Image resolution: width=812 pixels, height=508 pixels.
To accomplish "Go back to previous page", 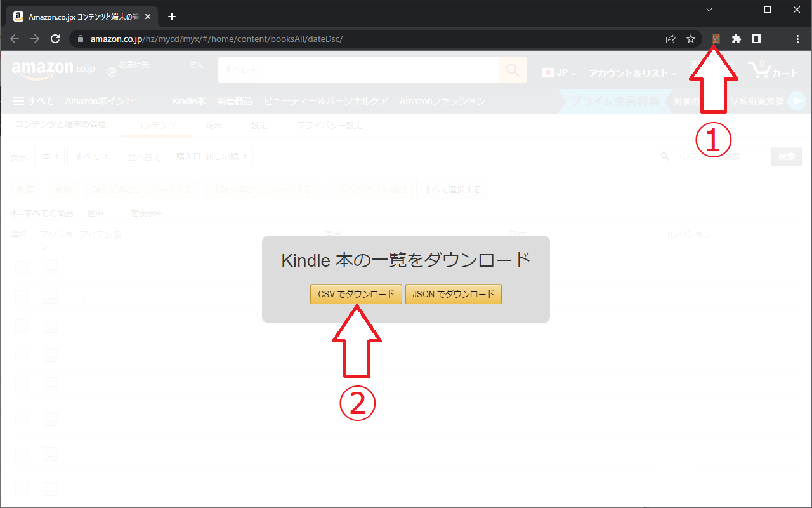I will point(15,39).
